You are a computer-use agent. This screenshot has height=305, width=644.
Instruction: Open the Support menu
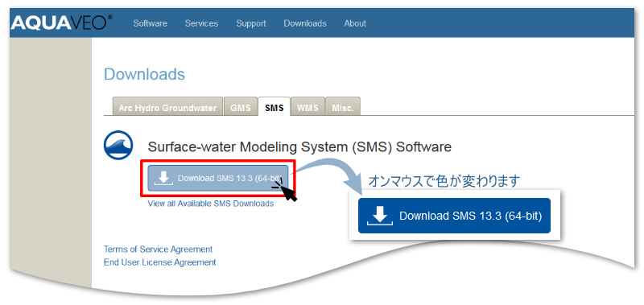point(251,23)
